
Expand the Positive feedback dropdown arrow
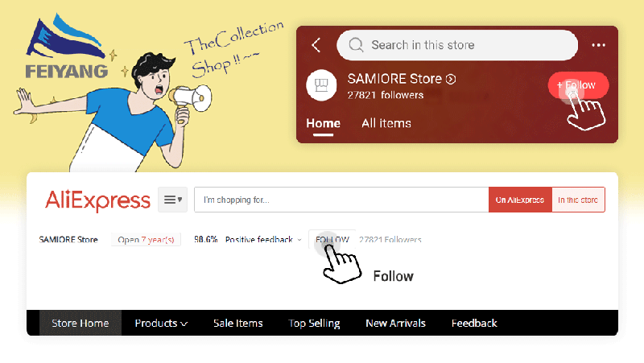click(x=299, y=240)
